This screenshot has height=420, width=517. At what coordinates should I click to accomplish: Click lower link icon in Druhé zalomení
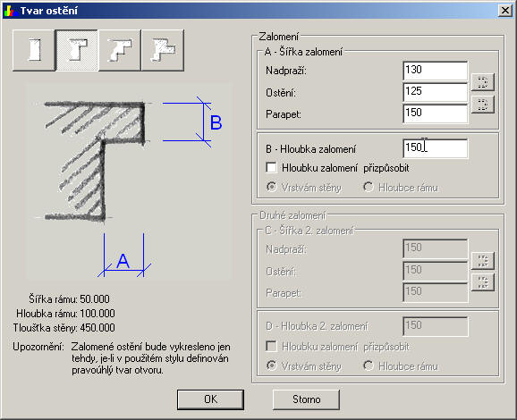click(x=483, y=282)
